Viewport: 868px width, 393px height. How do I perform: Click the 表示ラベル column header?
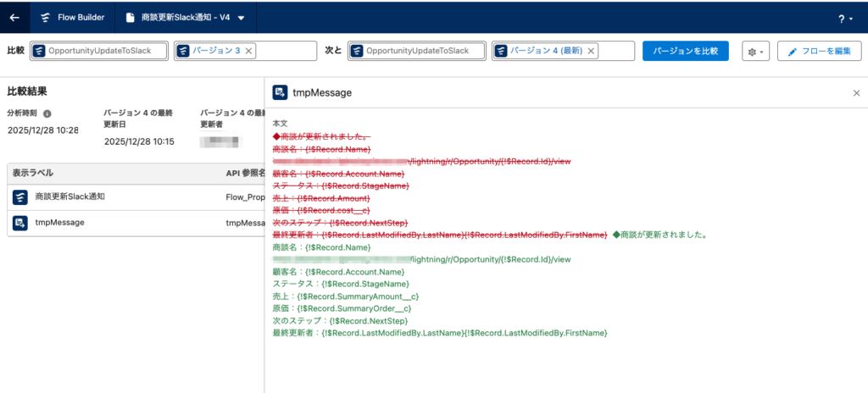tap(33, 173)
